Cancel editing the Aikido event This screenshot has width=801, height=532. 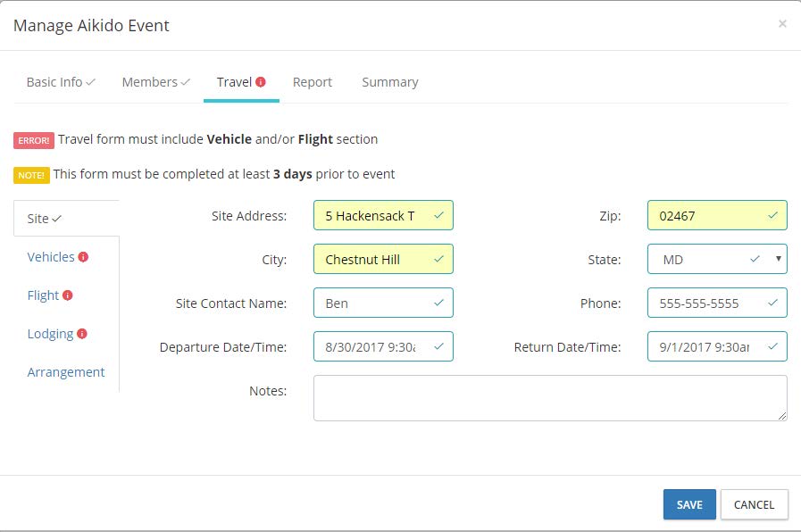tap(754, 504)
